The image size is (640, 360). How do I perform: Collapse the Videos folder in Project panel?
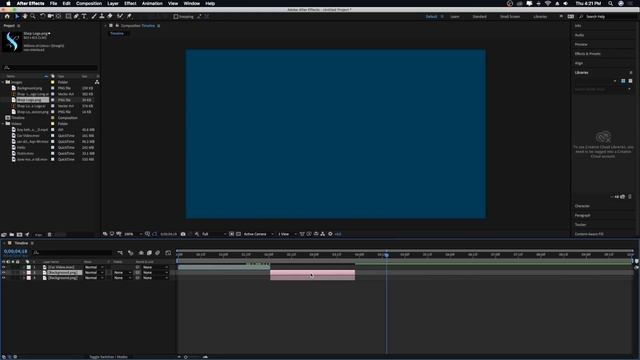3,124
